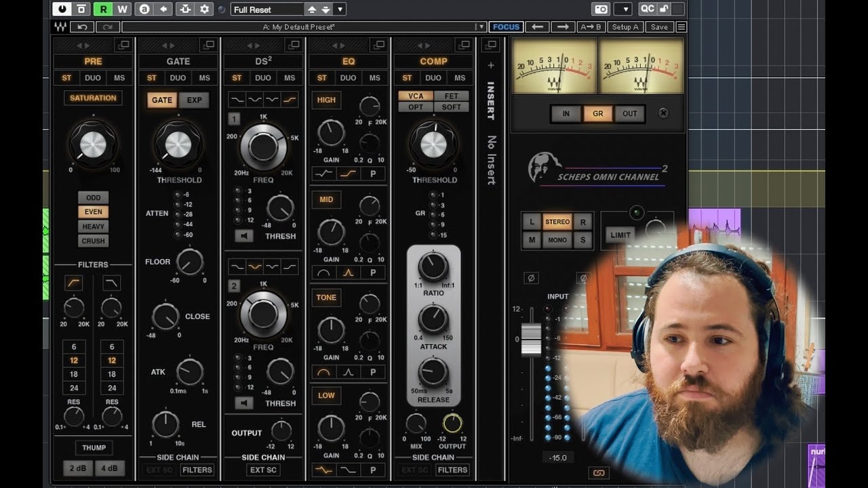Click the Waves redo arrow
The height and width of the screenshot is (488, 868).
click(107, 27)
